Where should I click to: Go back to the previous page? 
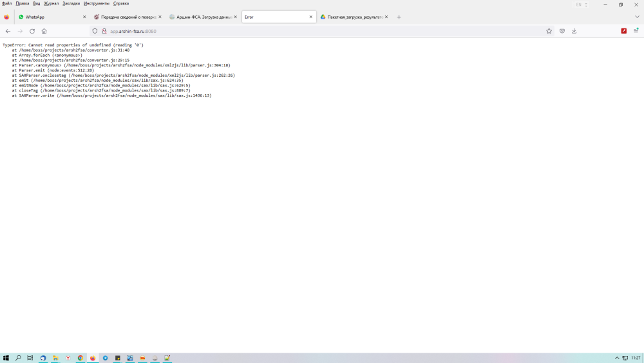click(x=8, y=31)
